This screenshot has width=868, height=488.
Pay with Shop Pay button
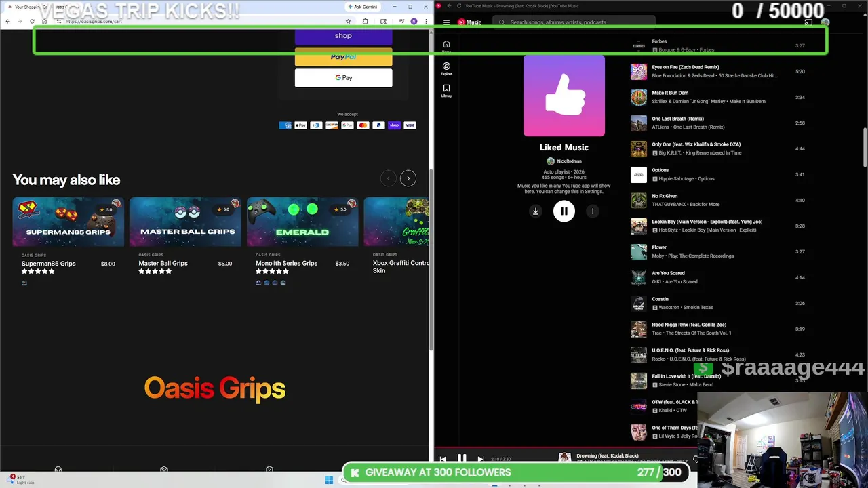click(343, 36)
